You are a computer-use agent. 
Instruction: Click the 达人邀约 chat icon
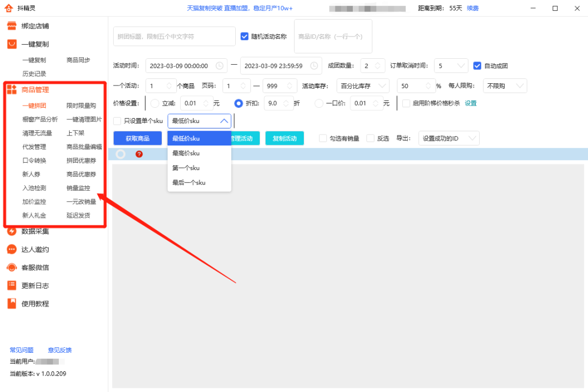click(x=11, y=249)
